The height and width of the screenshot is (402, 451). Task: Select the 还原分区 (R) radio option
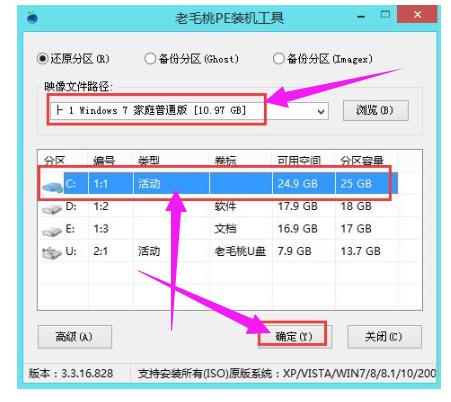click(42, 59)
